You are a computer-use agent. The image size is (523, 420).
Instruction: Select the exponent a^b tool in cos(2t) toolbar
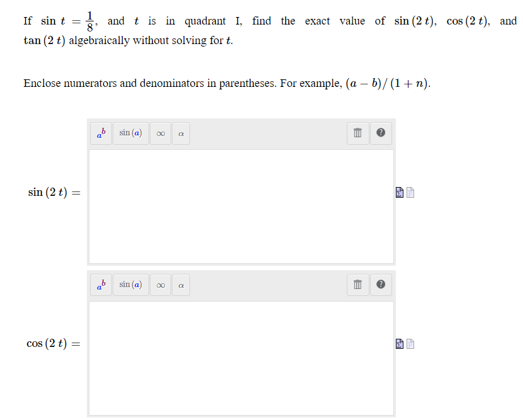coord(101,285)
